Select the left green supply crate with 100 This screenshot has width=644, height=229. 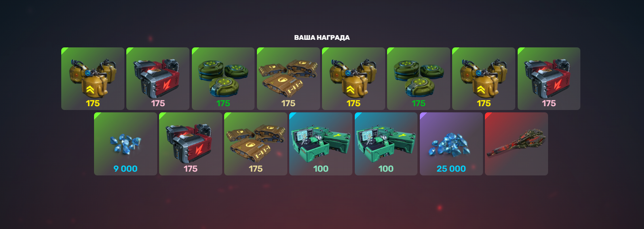pos(321,144)
